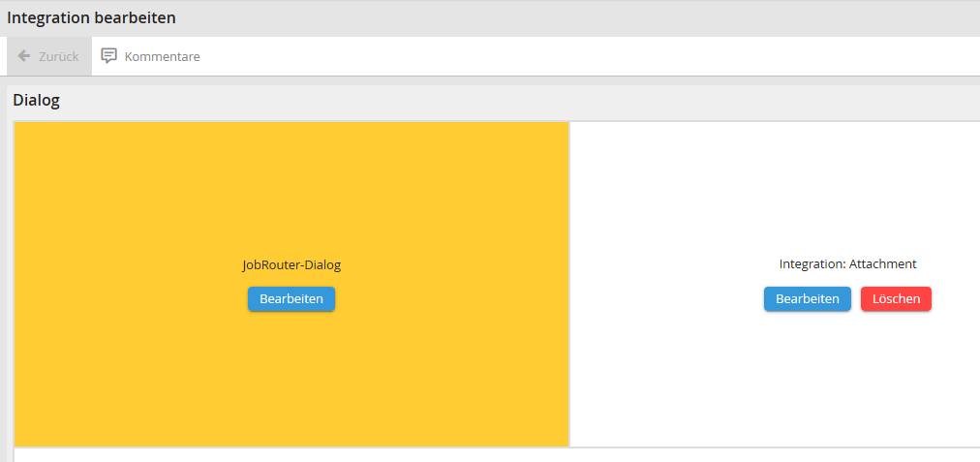Select the yellow JobRouter-Dialog tile background
The height and width of the screenshot is (462, 980).
click(145, 194)
